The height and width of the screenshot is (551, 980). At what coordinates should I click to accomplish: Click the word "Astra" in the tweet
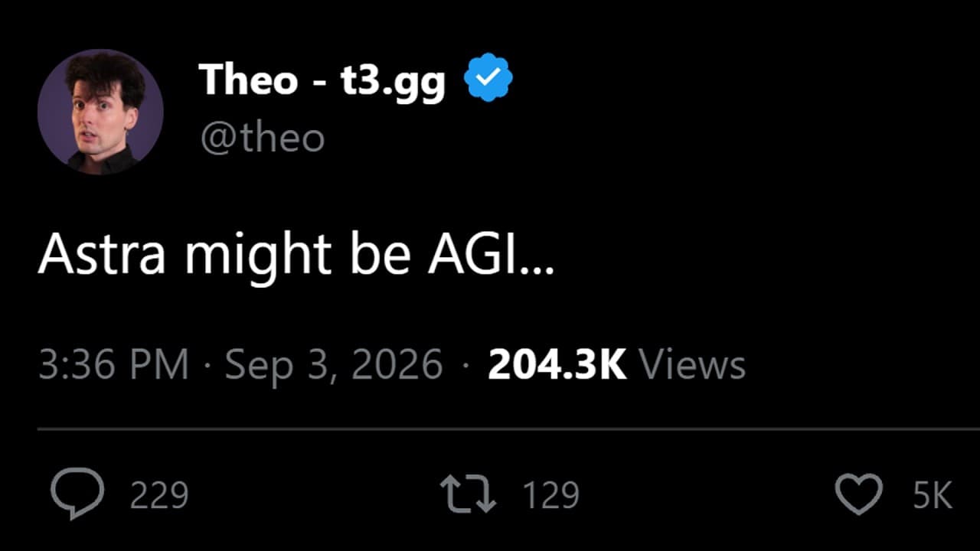pyautogui.click(x=102, y=254)
